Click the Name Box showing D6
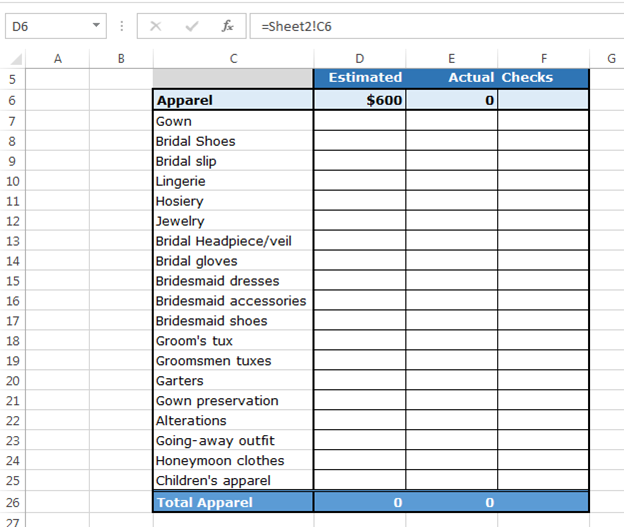The height and width of the screenshot is (527, 624). click(56, 26)
